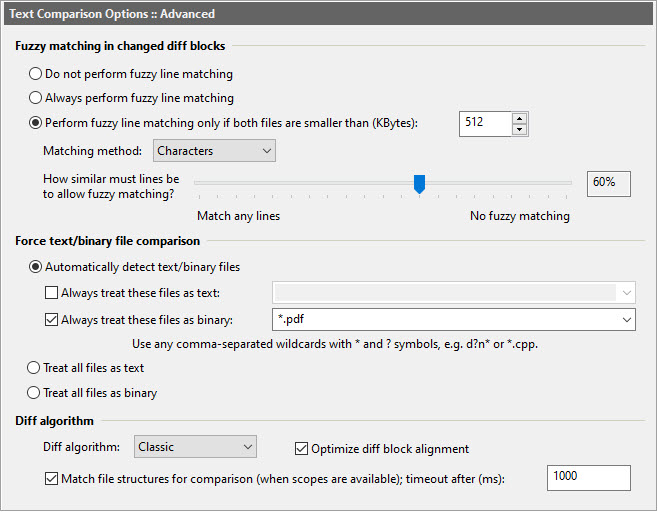Image resolution: width=658 pixels, height=512 pixels.
Task: Click the KBytes size field showing 512
Action: (486, 124)
